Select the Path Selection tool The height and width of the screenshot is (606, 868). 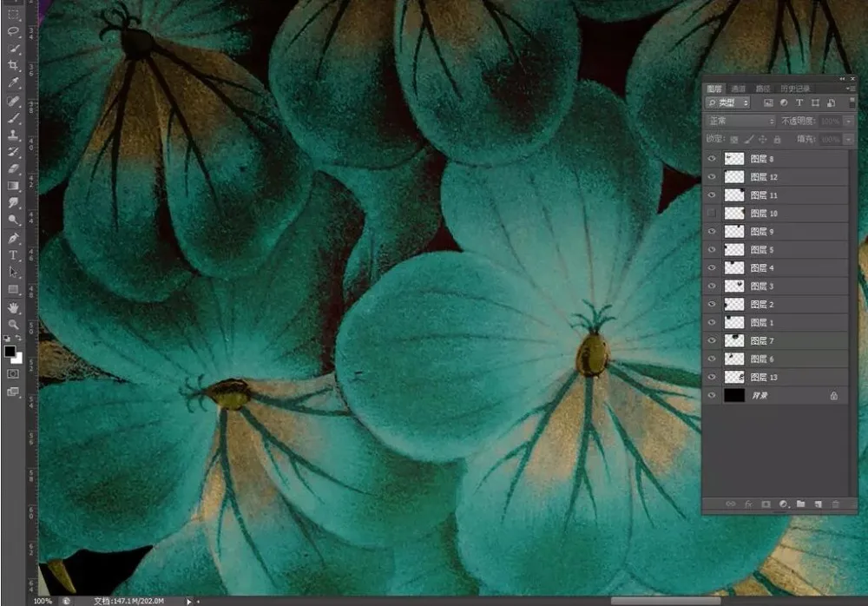pyautogui.click(x=13, y=272)
